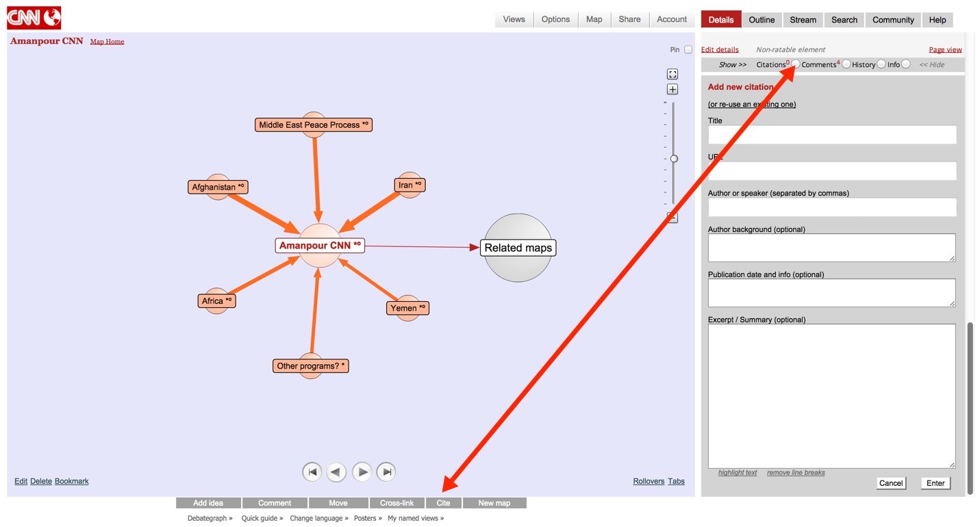Select the Yemen map node

click(x=408, y=308)
